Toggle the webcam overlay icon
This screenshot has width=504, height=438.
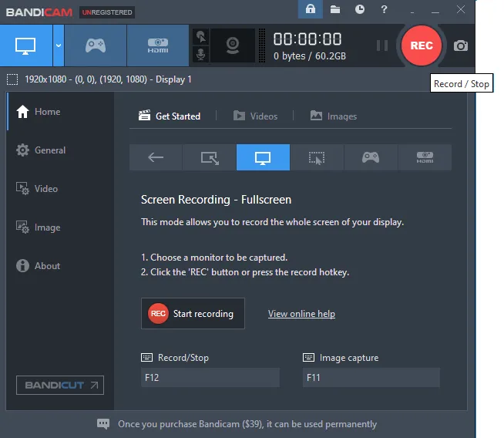233,45
